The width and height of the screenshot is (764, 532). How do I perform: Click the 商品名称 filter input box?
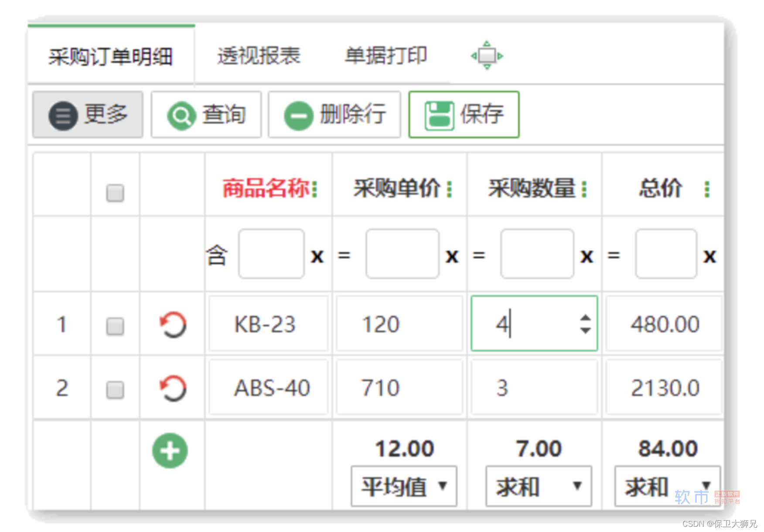coord(271,254)
